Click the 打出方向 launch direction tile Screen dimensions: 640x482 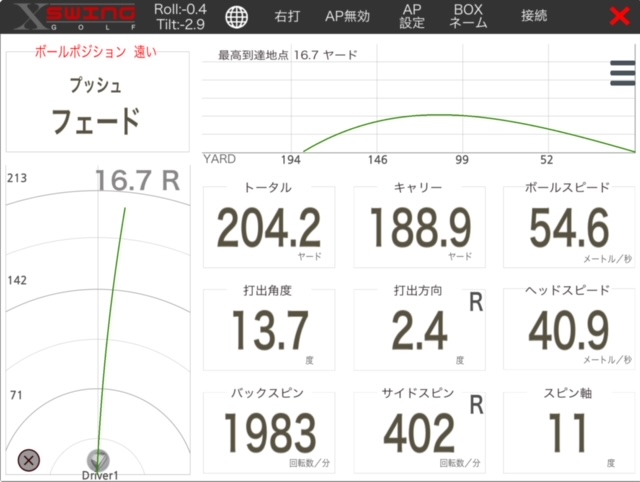coord(419,328)
